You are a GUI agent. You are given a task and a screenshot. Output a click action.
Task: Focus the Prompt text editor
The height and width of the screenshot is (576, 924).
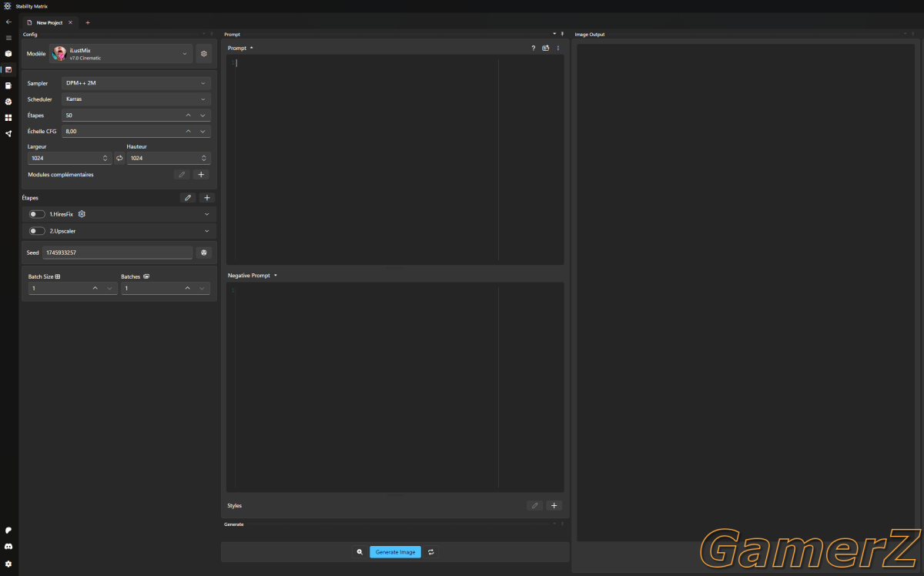pos(395,159)
